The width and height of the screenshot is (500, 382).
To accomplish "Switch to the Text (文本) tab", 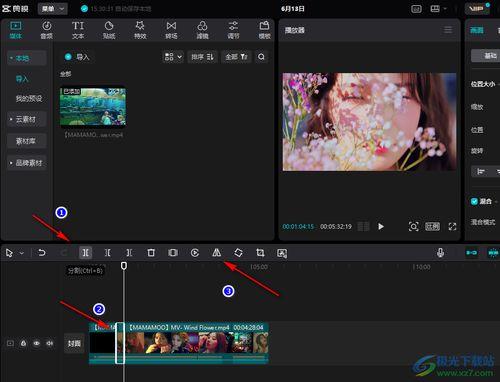I will tap(78, 30).
